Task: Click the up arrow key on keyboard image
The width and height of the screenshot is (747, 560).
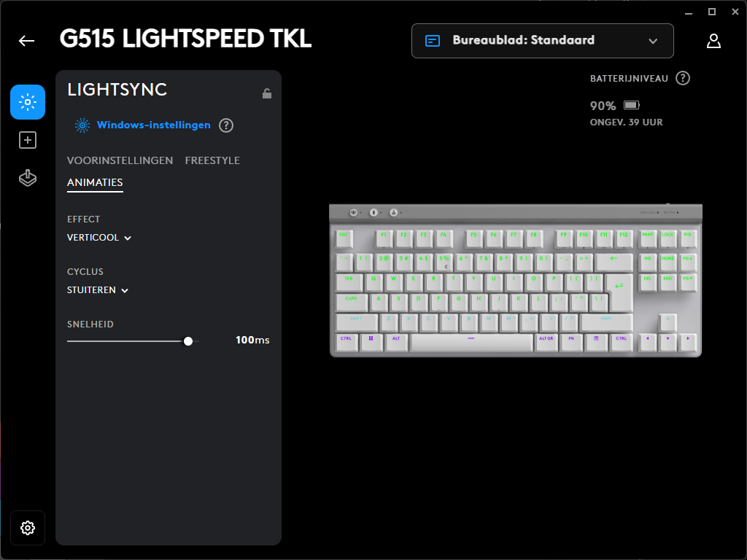Action: point(667,322)
